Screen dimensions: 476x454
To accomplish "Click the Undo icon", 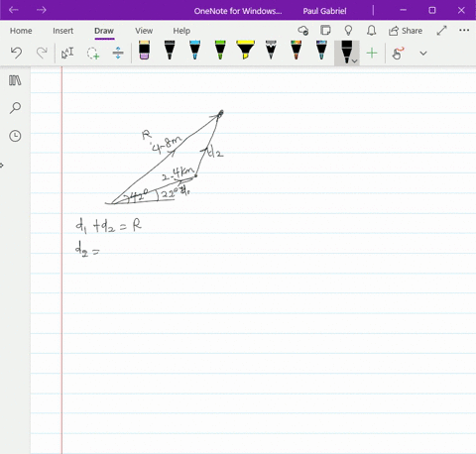I will pyautogui.click(x=16, y=53).
